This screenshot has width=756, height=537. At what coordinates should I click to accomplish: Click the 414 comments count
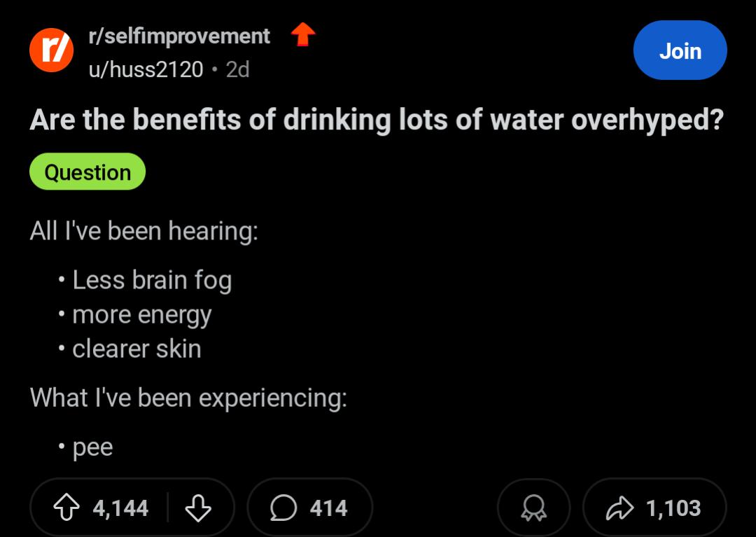point(328,508)
